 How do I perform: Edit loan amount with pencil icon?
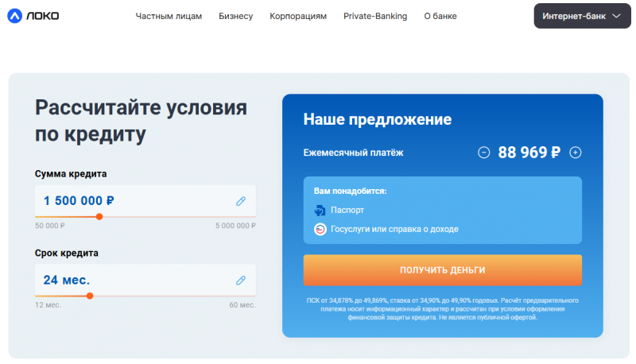(241, 201)
